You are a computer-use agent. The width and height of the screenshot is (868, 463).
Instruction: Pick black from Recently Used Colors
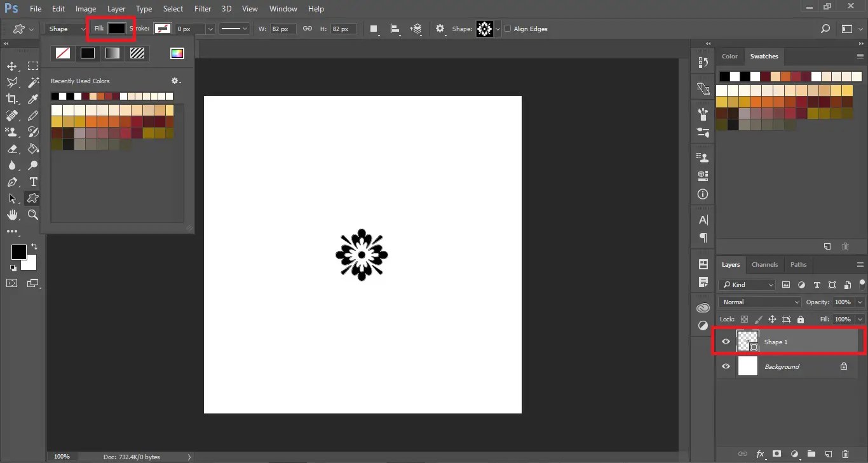pyautogui.click(x=55, y=96)
